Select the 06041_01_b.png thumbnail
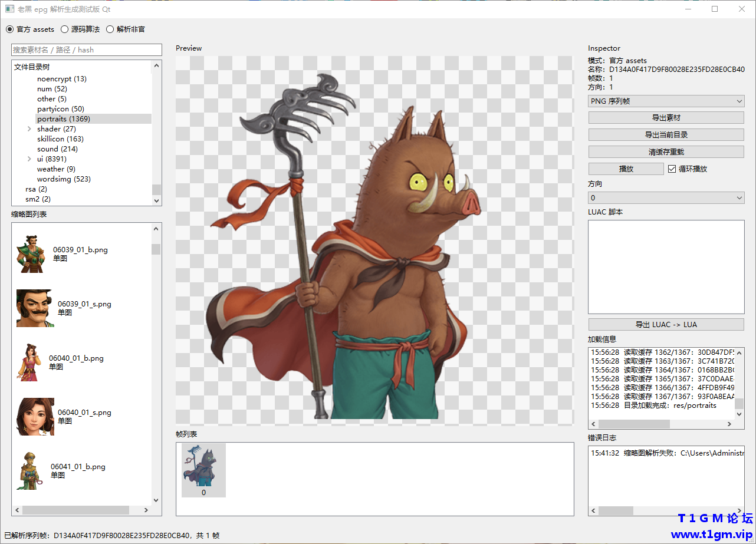The height and width of the screenshot is (544, 756). pyautogui.click(x=61, y=471)
